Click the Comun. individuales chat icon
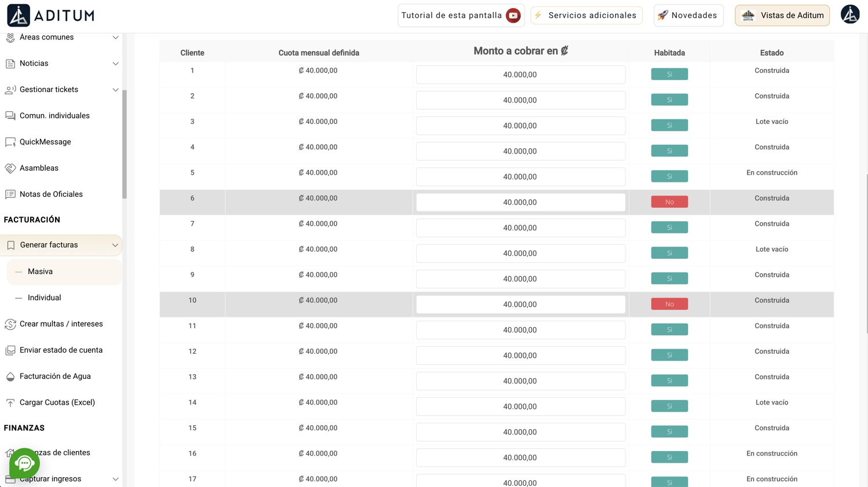The image size is (868, 487). tap(10, 116)
